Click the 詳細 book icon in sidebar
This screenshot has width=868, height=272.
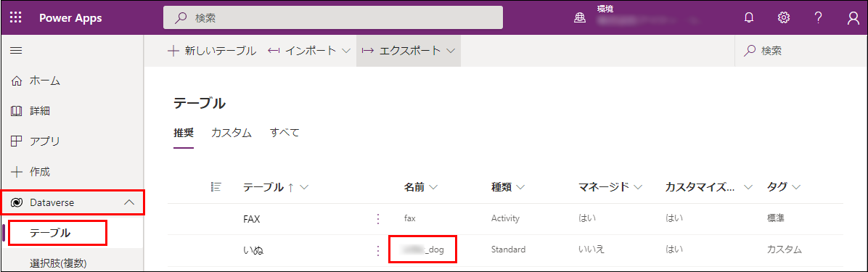(x=17, y=111)
